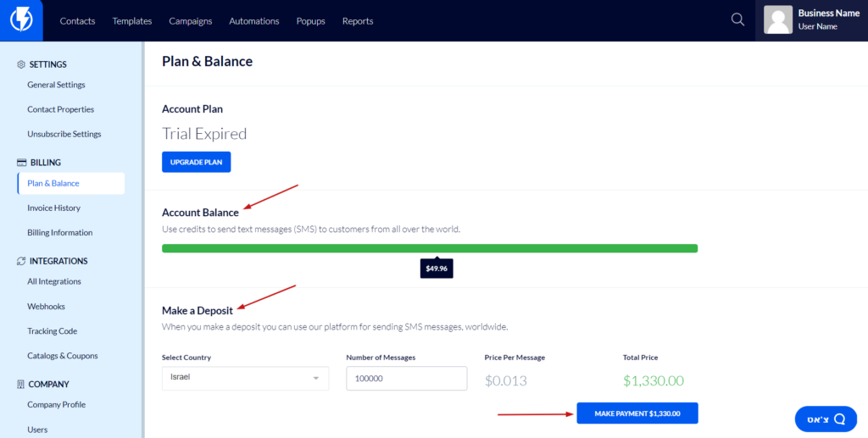Open Users page in sidebar
Image resolution: width=868 pixels, height=438 pixels.
(x=37, y=430)
